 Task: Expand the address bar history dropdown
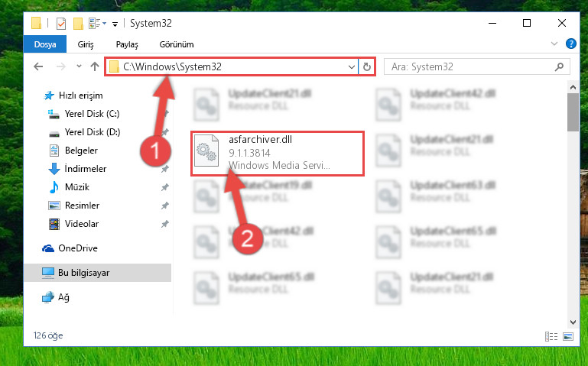pyautogui.click(x=352, y=67)
